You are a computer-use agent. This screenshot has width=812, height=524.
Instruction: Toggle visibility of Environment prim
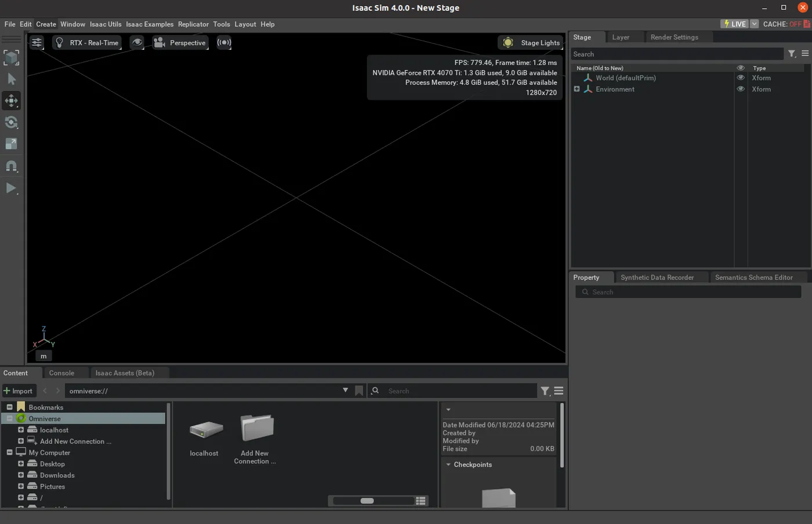(741, 89)
